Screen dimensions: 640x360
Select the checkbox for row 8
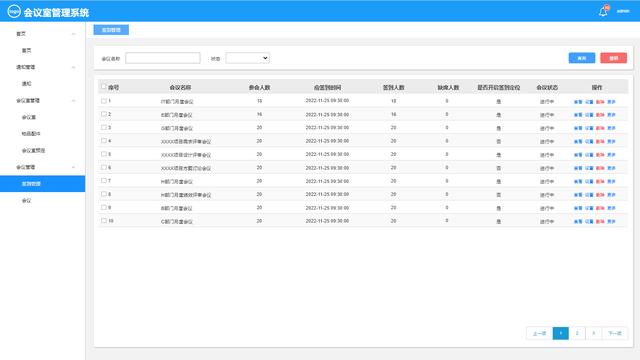tap(104, 194)
